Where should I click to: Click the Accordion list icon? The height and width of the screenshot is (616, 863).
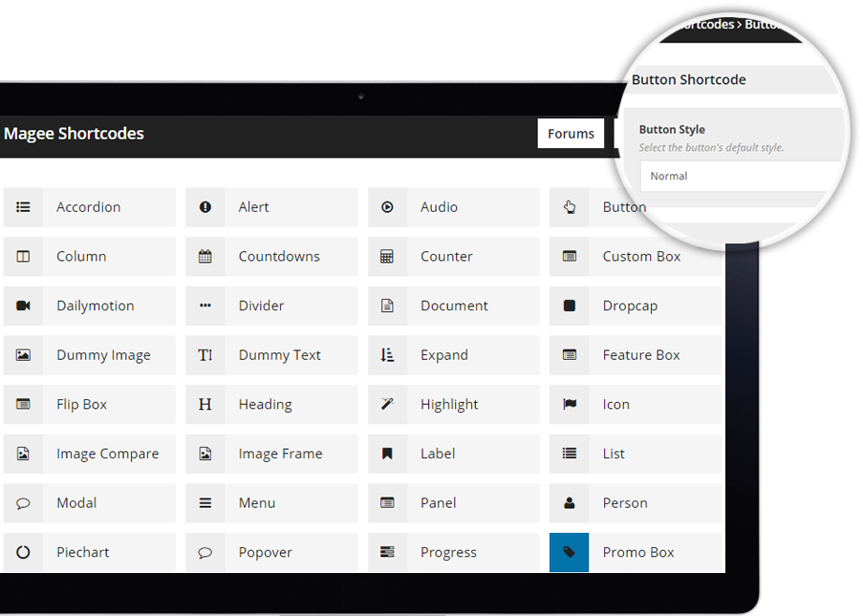coord(23,207)
